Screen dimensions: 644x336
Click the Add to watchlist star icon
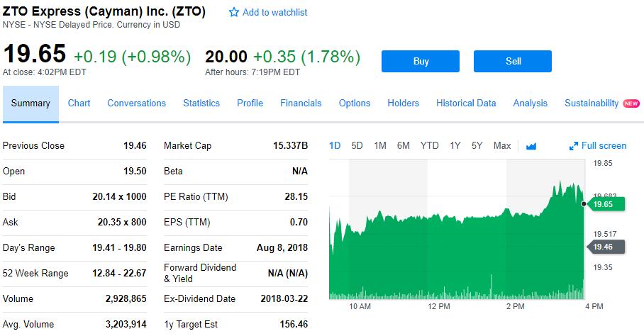point(234,13)
